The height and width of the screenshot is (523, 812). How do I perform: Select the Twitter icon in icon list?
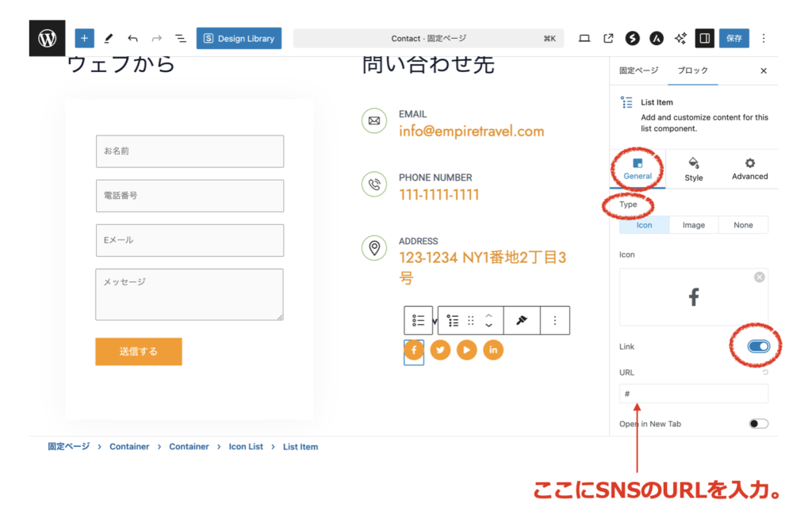440,350
